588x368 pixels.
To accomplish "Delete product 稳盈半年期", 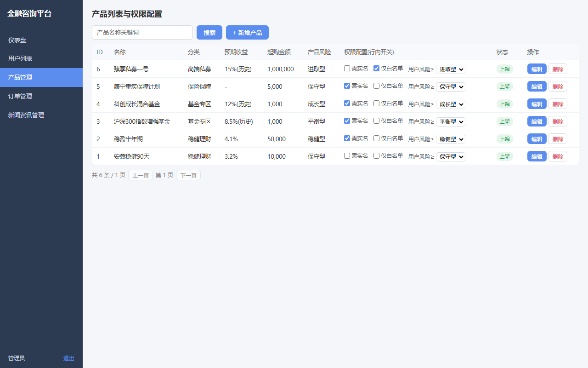I will (558, 139).
